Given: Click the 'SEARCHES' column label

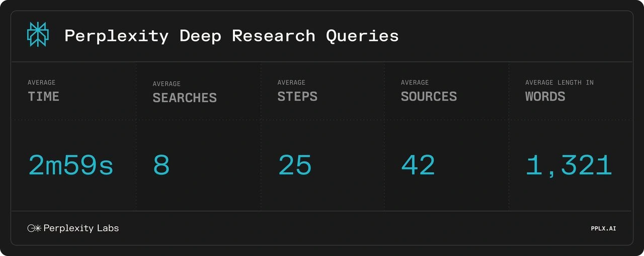Looking at the screenshot, I should point(185,98).
